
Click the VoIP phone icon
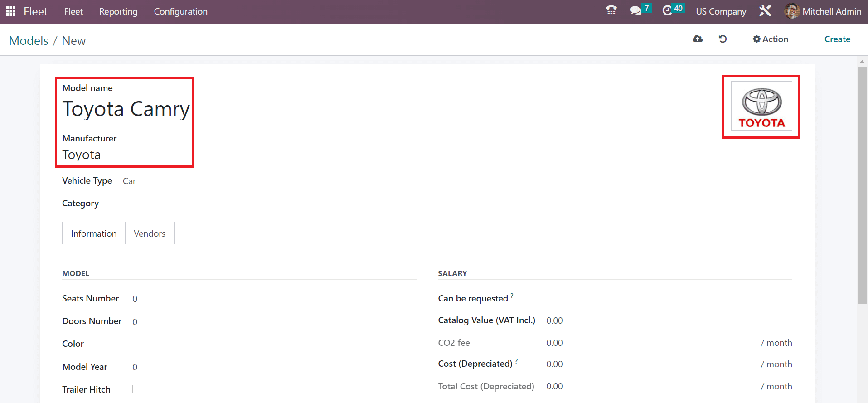click(611, 11)
